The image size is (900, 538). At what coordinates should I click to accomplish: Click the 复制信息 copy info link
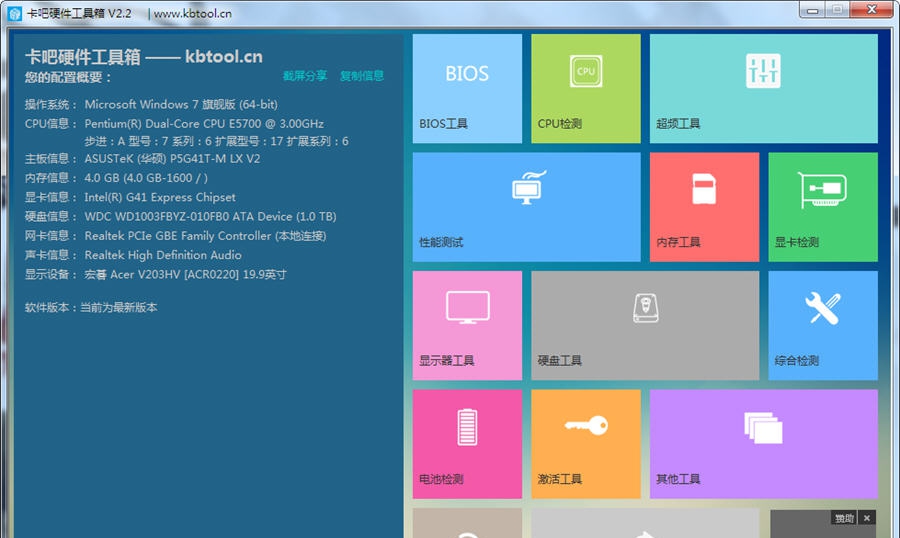[362, 76]
